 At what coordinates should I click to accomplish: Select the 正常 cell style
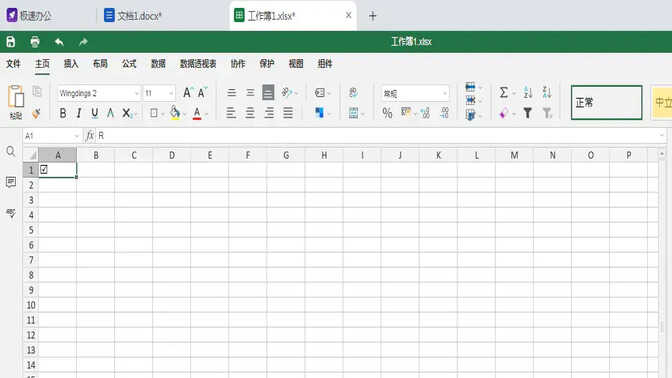click(x=606, y=102)
